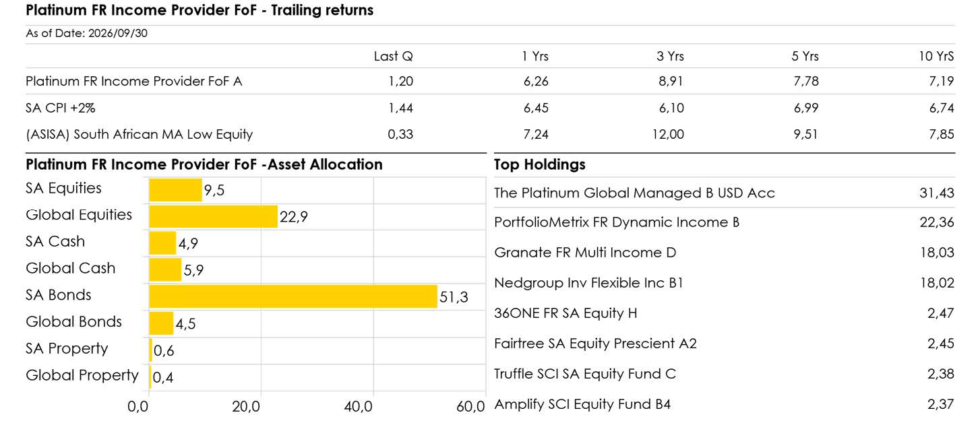Select Nedgroup Inv Flexible Inc B1 holding
Viewport: 980px width, 421px height.
589,283
